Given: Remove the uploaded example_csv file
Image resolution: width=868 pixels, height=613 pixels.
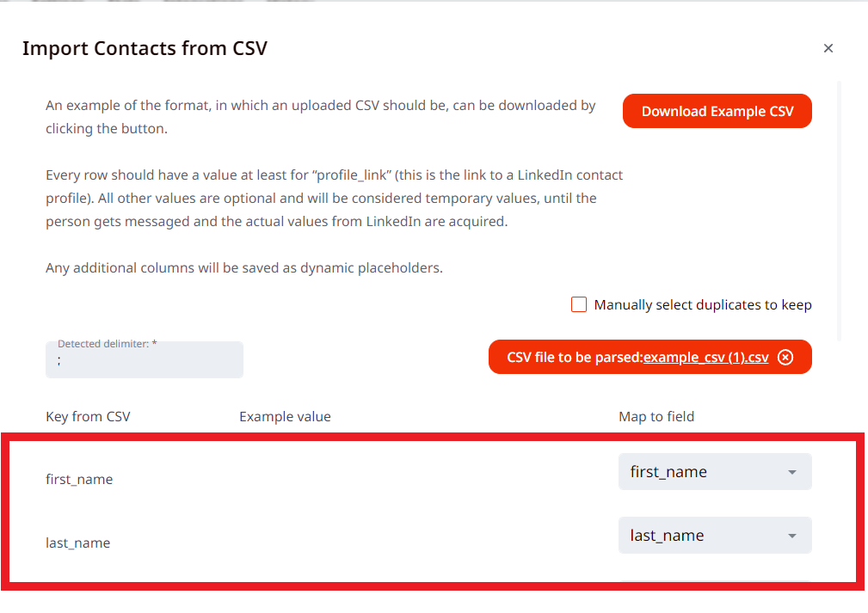Looking at the screenshot, I should coord(785,358).
